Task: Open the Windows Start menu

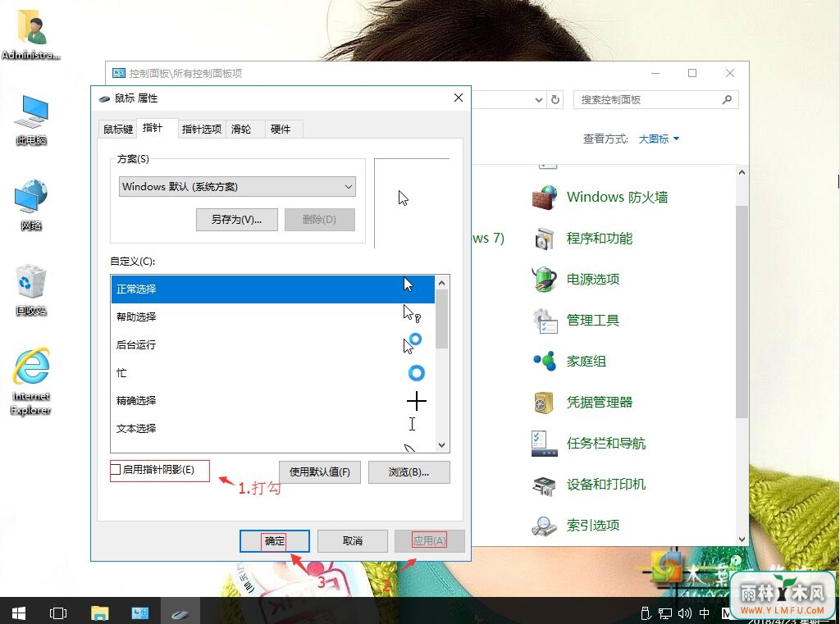Action: (19, 613)
